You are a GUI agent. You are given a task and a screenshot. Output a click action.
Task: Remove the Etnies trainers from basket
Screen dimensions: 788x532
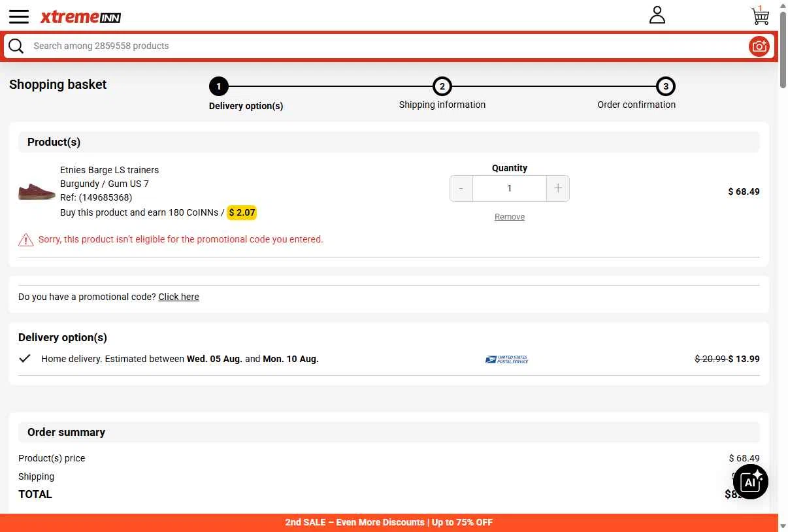coord(510,217)
